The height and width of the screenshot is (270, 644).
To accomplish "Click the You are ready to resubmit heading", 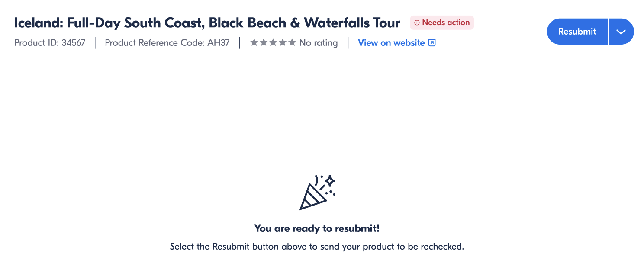I will (x=317, y=228).
